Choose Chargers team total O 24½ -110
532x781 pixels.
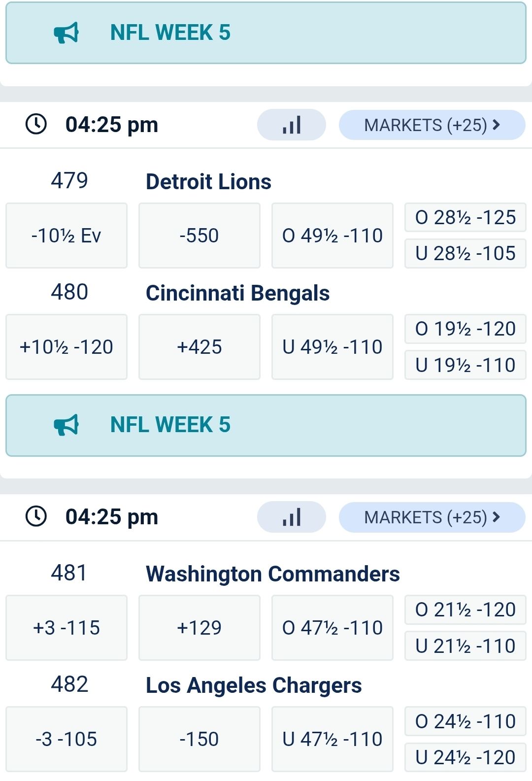465,721
